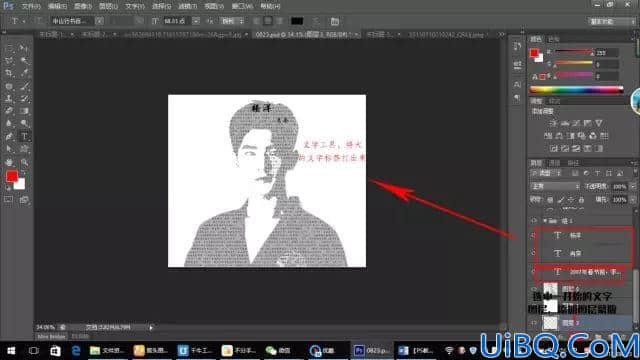Select the History Brush tool
640x360 pixels.
pos(24,98)
